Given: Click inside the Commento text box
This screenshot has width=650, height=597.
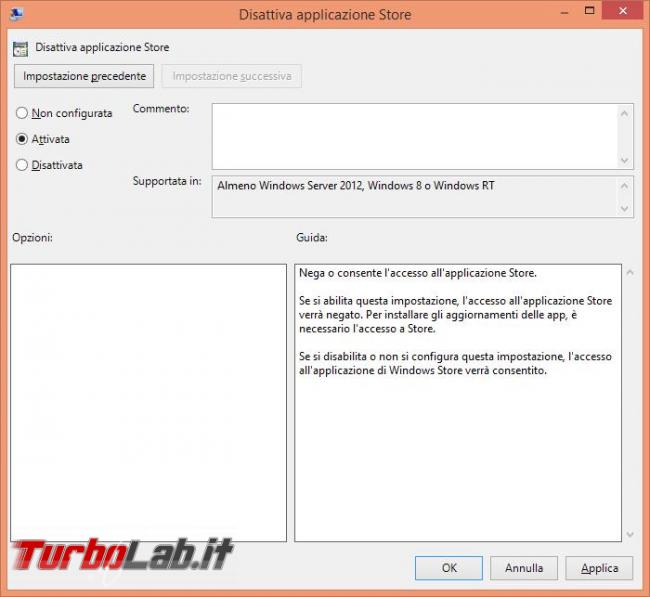Looking at the screenshot, I should pyautogui.click(x=415, y=136).
